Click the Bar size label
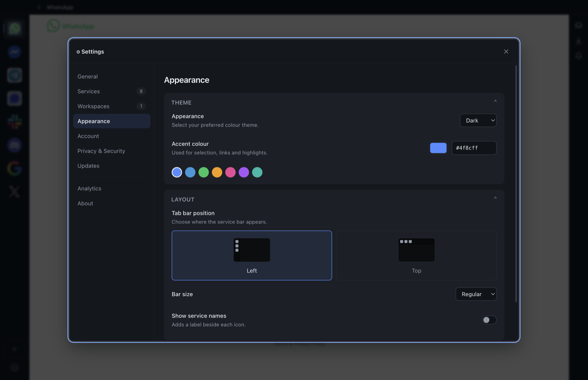 (182, 294)
